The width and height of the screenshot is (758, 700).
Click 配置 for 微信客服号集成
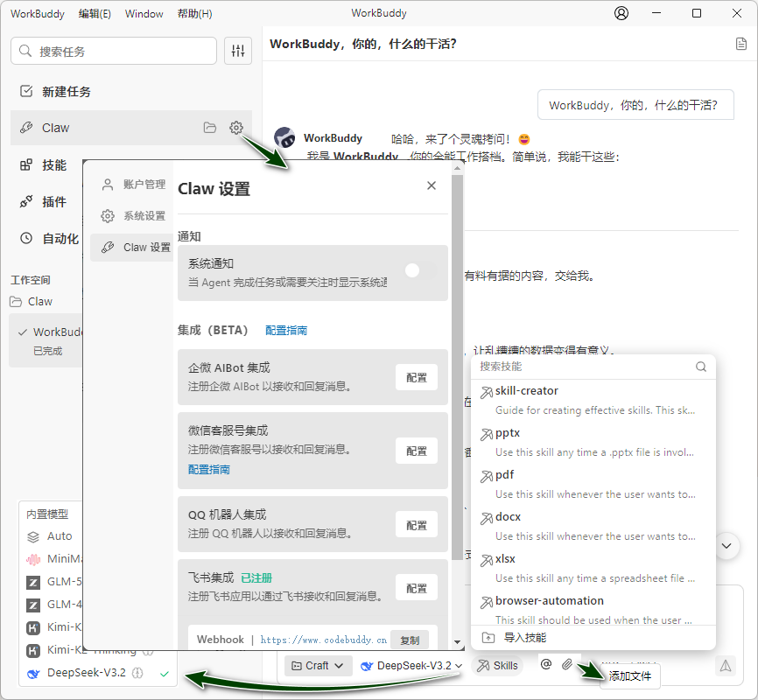[x=417, y=451]
